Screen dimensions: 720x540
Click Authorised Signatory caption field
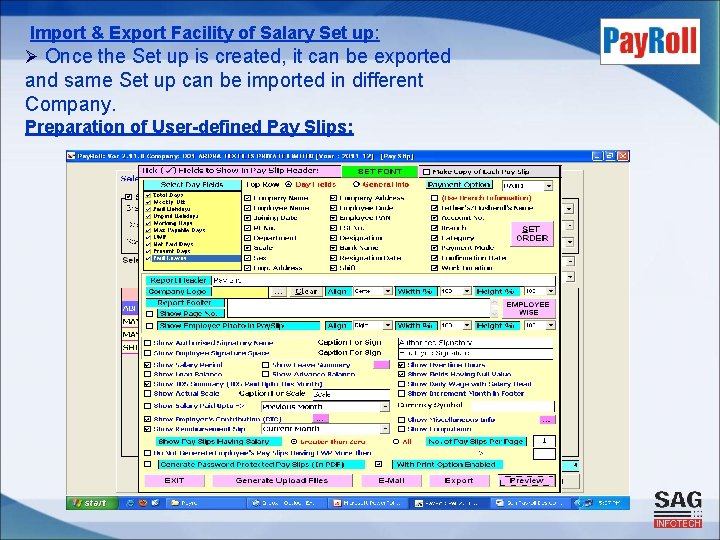click(476, 343)
